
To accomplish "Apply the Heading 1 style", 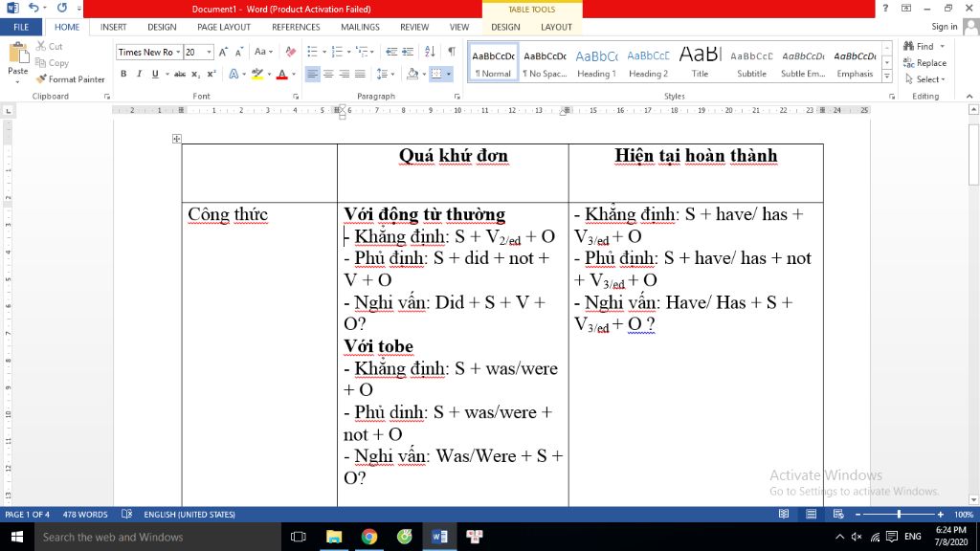I will tap(596, 62).
